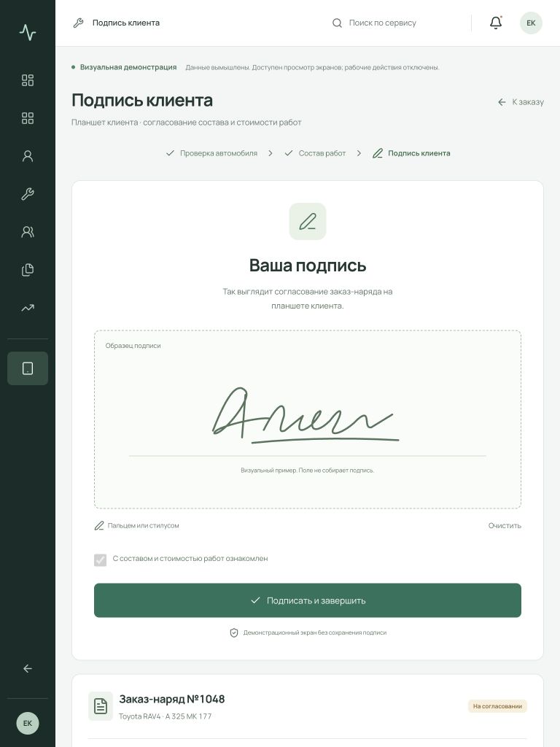
Task: Click inside the signature sample area
Action: coord(308,419)
